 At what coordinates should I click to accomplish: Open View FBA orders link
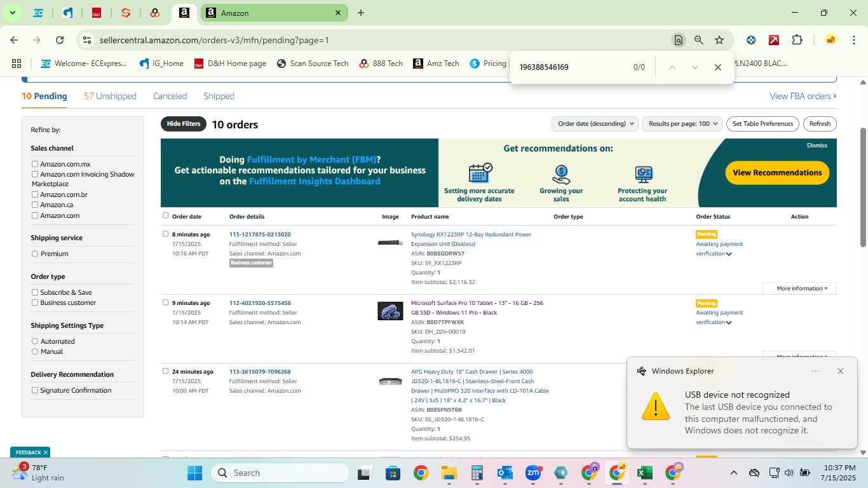pos(803,96)
